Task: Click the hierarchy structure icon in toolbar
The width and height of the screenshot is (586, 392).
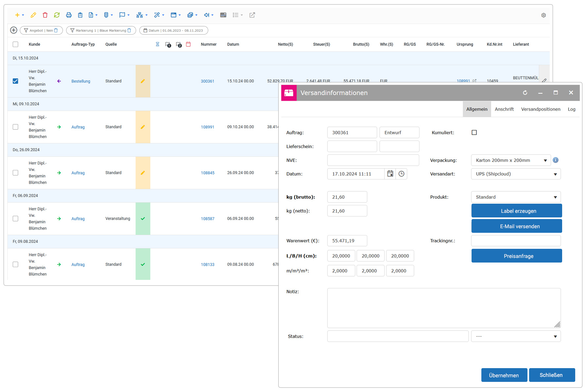Action: click(140, 15)
